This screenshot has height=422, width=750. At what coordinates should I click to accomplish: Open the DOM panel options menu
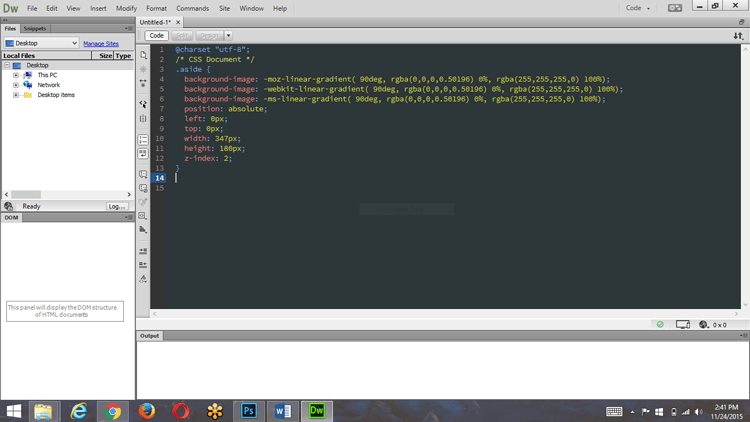[129, 217]
